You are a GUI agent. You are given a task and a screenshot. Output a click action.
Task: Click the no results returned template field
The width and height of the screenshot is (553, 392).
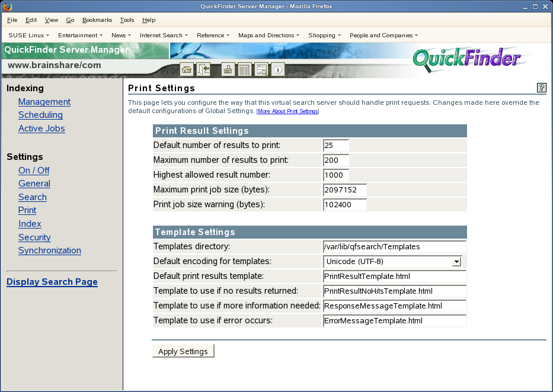395,291
